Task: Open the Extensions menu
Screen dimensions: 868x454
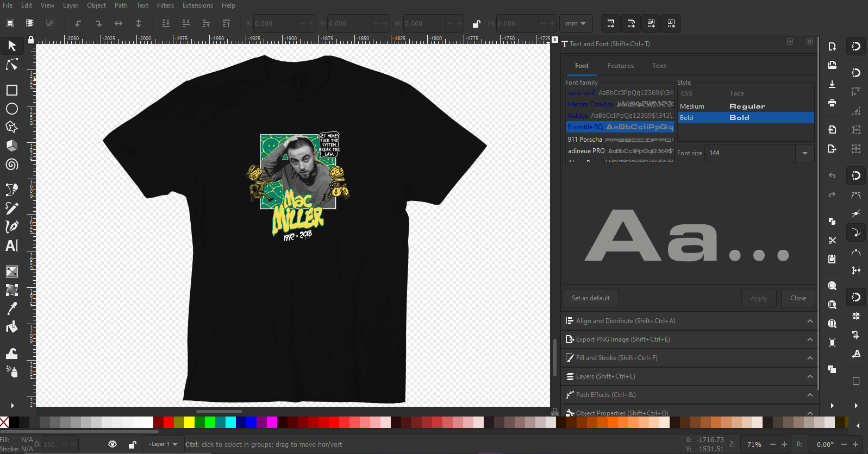Action: (x=198, y=5)
